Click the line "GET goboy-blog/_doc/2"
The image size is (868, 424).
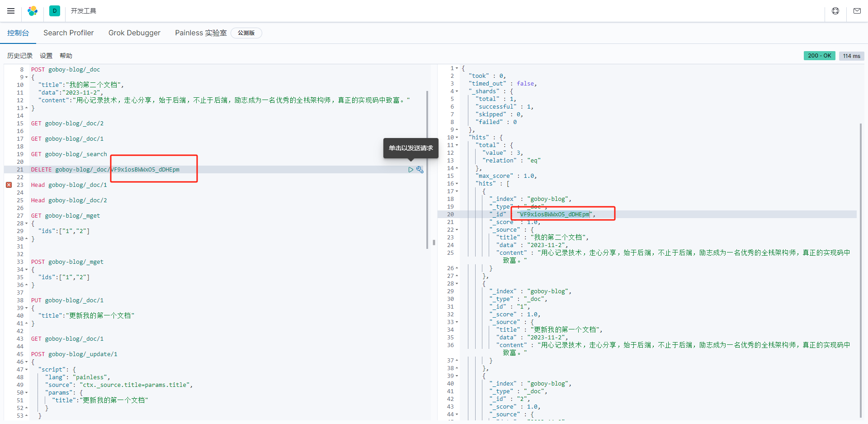pos(67,124)
